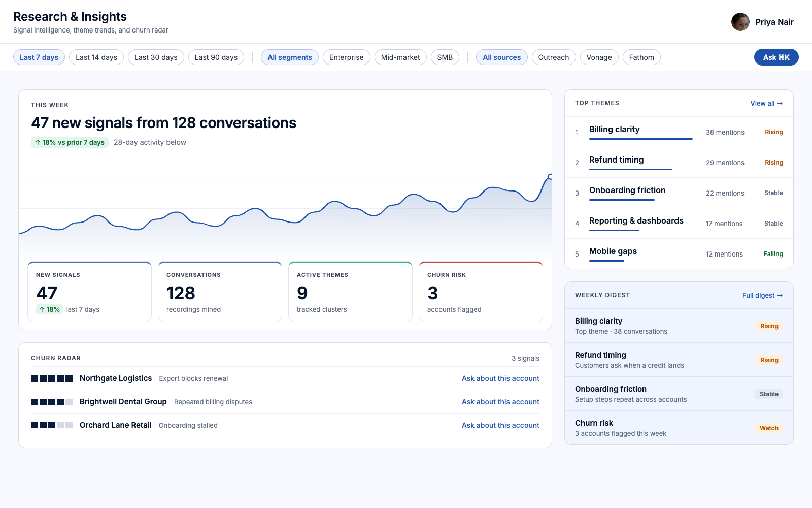Screen dimensions: 812x508
Task: Ask about the Northgate Logistics account
Action: (x=500, y=378)
